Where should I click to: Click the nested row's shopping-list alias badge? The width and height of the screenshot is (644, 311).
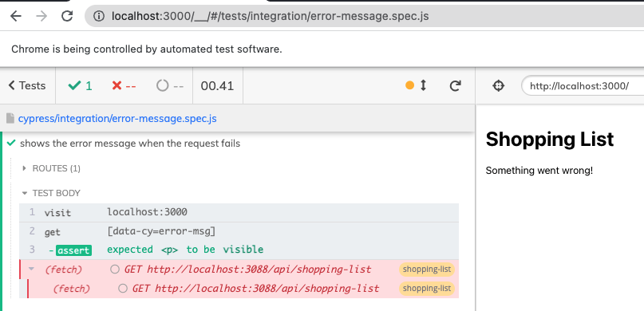pos(427,289)
